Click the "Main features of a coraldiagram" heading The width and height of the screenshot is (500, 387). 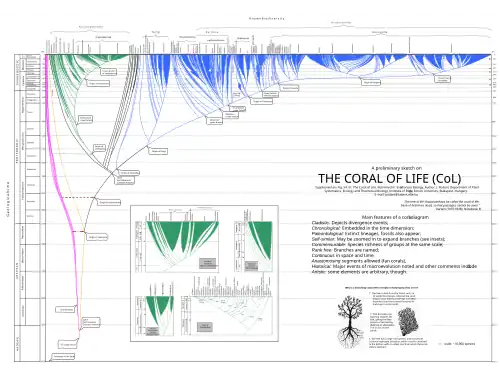pos(395,217)
